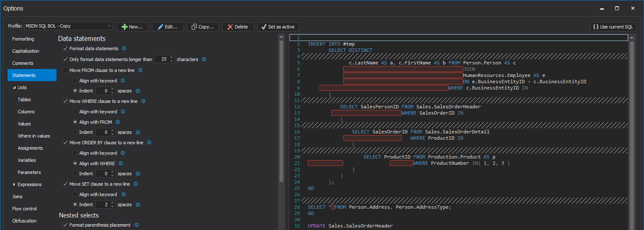Viewport: 644px width, 230px height.
Task: Click the Set as active button
Action: (278, 27)
